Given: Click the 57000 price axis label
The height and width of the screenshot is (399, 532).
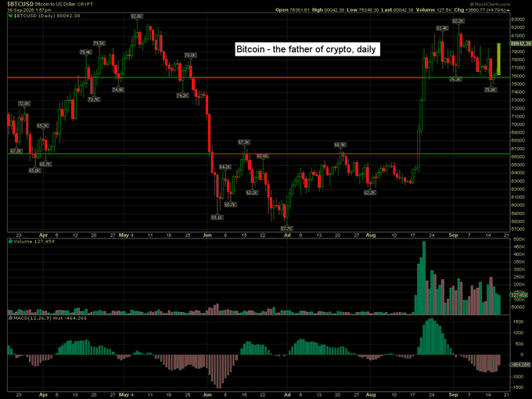Looking at the screenshot, I should click(518, 229).
